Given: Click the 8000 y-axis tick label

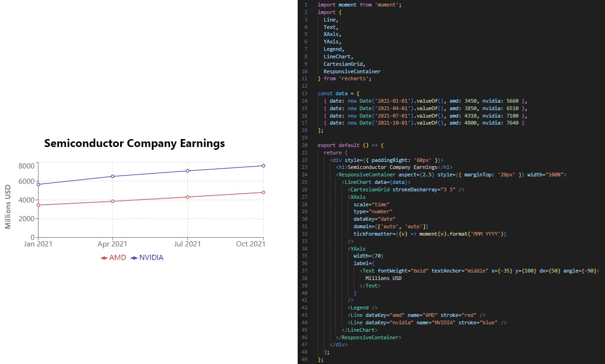Looking at the screenshot, I should click(x=27, y=166).
